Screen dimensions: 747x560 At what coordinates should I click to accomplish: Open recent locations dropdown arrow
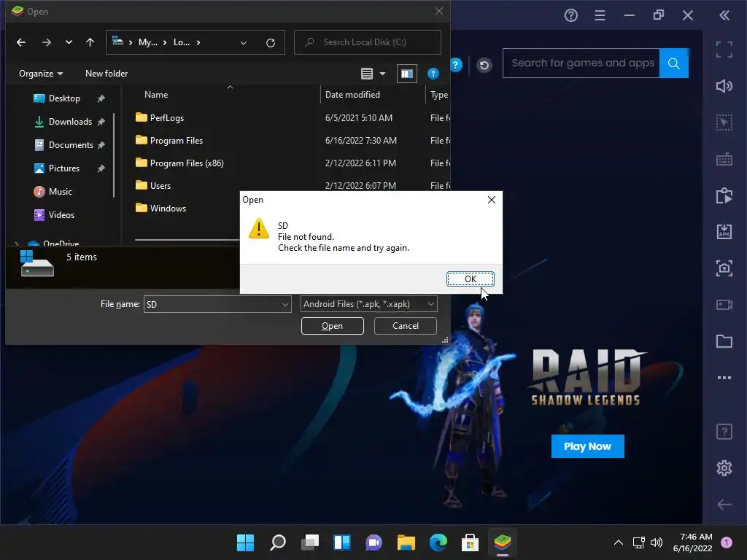pos(69,42)
